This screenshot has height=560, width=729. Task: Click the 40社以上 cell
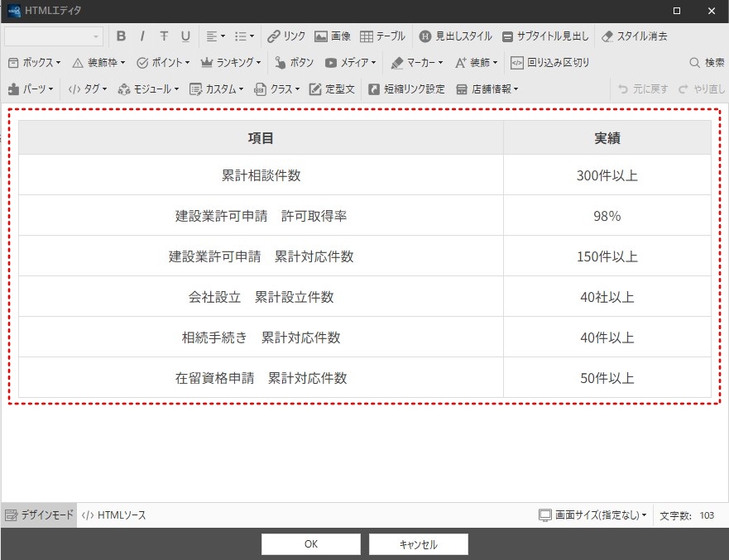click(607, 296)
